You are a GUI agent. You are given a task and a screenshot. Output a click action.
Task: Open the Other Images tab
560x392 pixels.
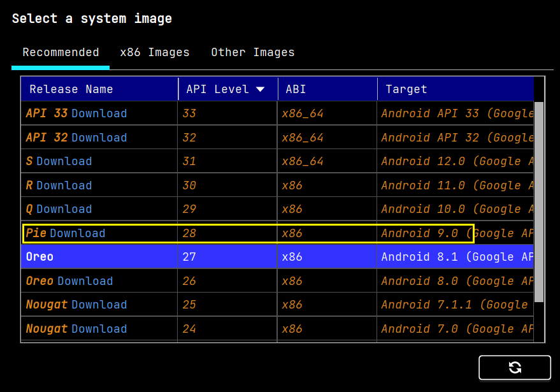pos(253,52)
